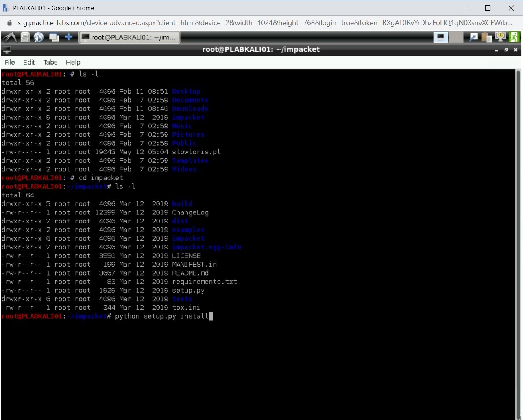Open the Tabs menu
Screen dimensions: 523x420
click(50, 62)
